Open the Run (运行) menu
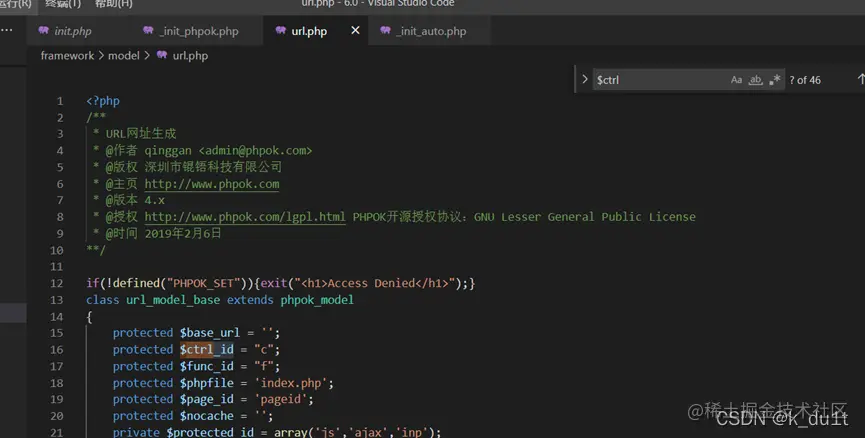 [x=15, y=4]
